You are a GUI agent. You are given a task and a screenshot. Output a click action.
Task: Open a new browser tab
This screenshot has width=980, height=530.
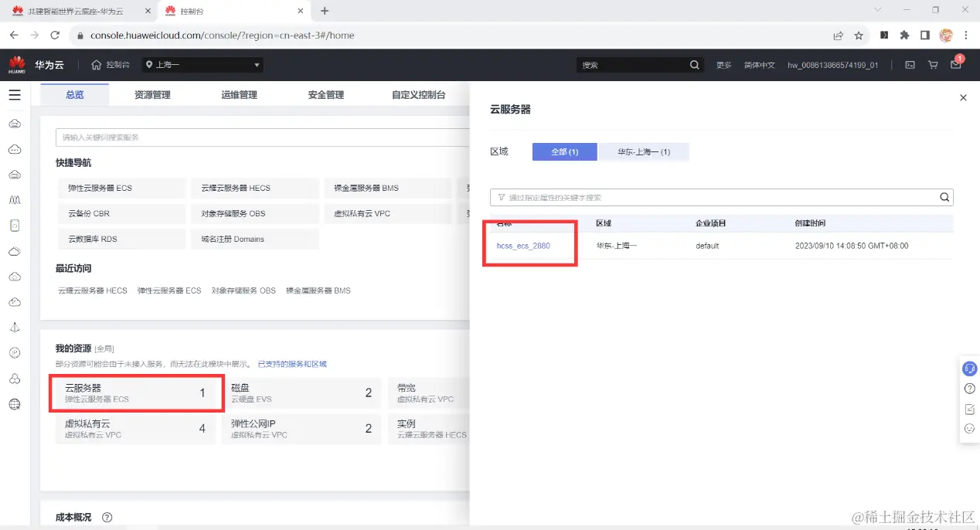tap(325, 11)
